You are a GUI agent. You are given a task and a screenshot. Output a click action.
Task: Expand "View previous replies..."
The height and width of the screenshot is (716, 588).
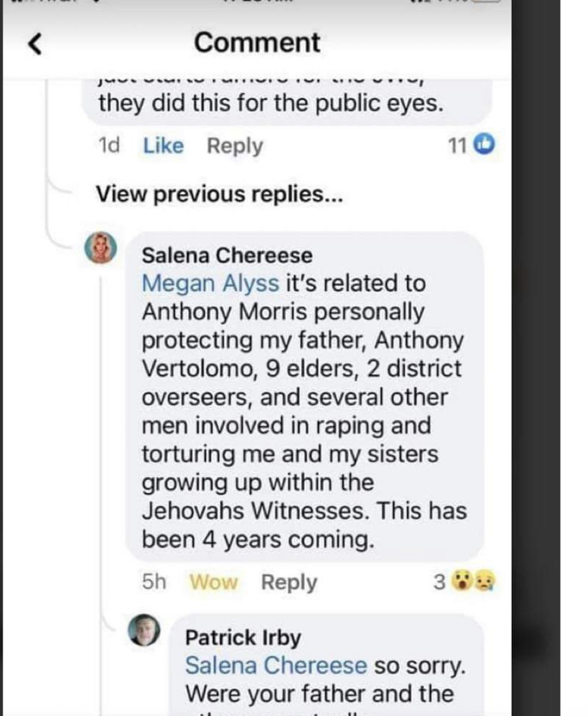(x=219, y=194)
